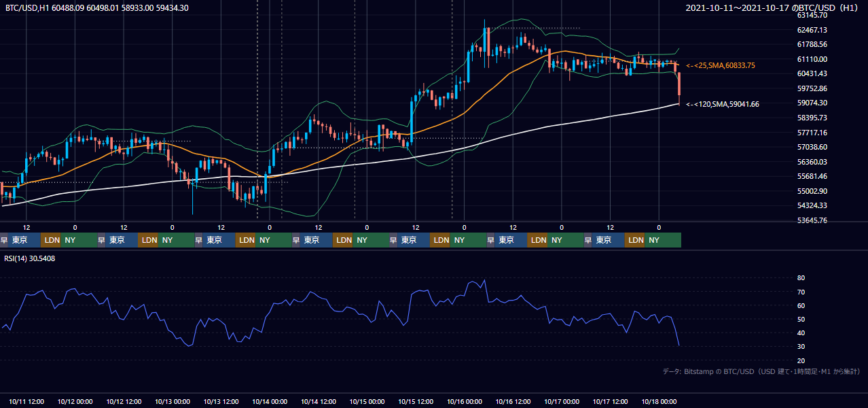The height and width of the screenshot is (408, 868).
Task: Select the 10/17 00:00 time label
Action: 562,402
